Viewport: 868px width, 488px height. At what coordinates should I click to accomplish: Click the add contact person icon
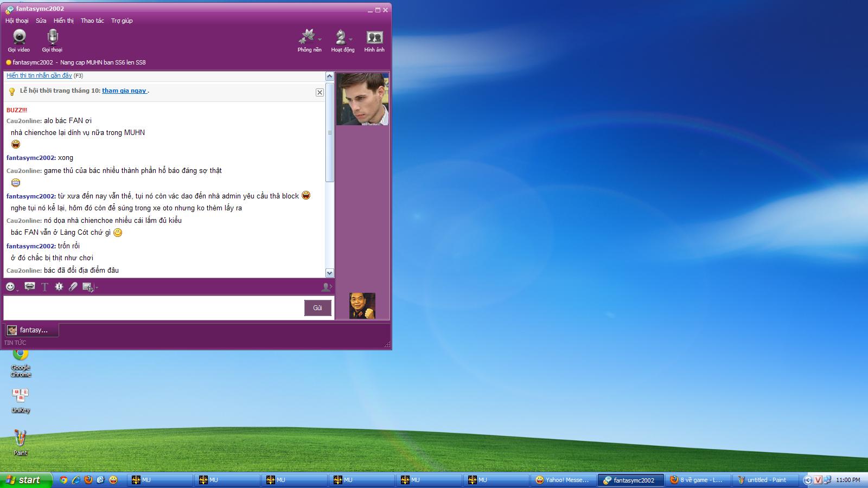coord(327,287)
